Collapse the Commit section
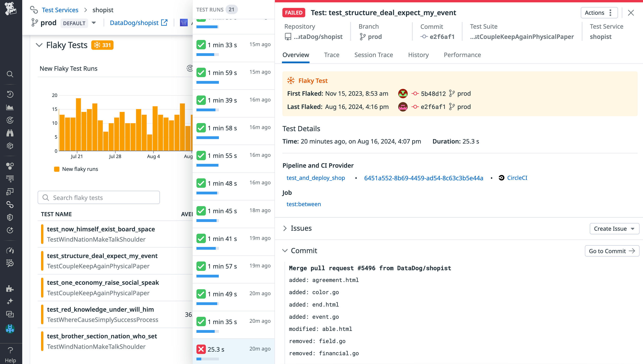The image size is (643, 364). pyautogui.click(x=285, y=251)
